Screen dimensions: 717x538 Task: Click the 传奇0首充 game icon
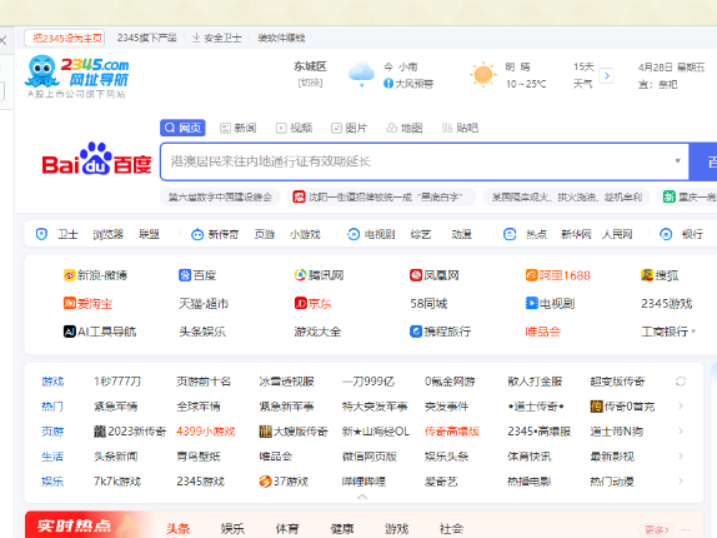coord(596,406)
